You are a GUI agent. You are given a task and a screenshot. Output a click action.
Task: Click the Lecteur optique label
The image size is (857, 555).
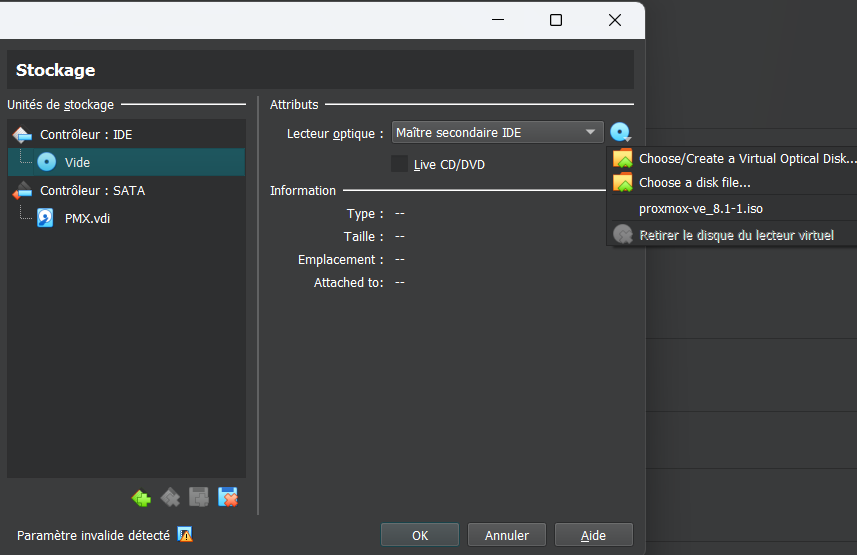coord(334,133)
